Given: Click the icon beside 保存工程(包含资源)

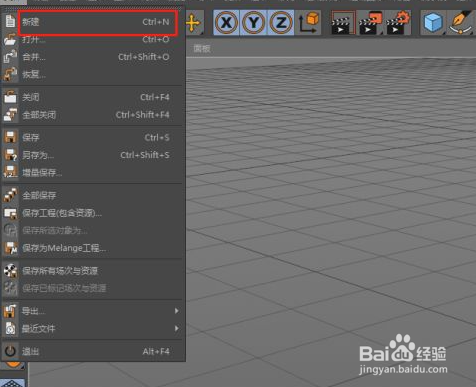Looking at the screenshot, I should (10, 213).
